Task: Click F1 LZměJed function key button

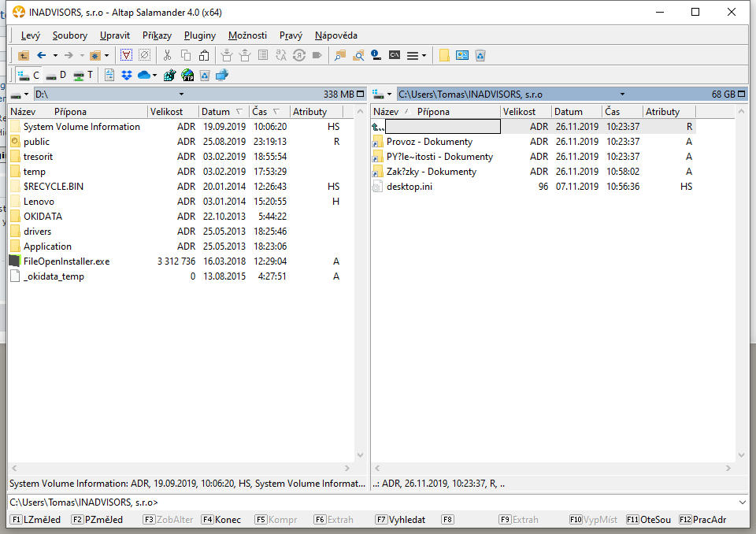Action: click(x=35, y=520)
